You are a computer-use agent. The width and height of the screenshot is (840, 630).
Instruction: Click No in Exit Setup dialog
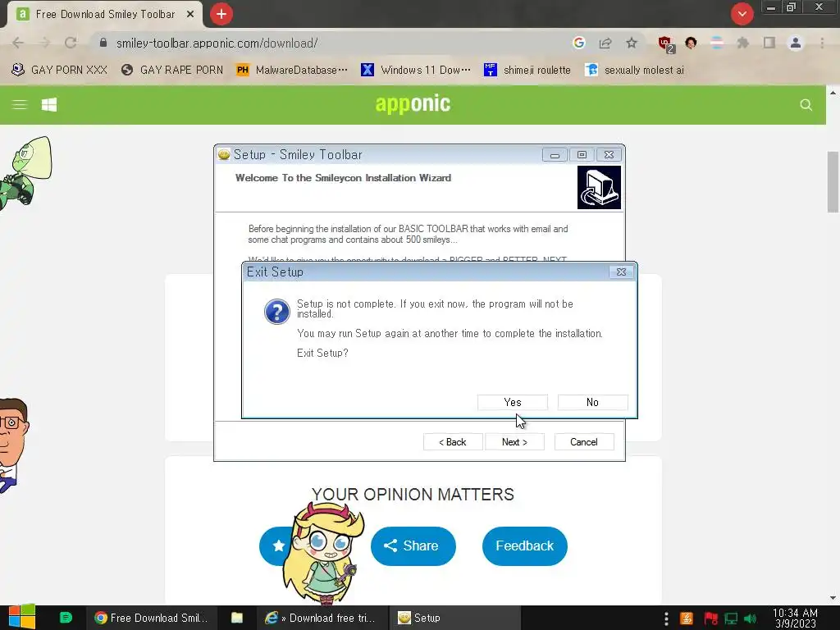click(x=592, y=402)
